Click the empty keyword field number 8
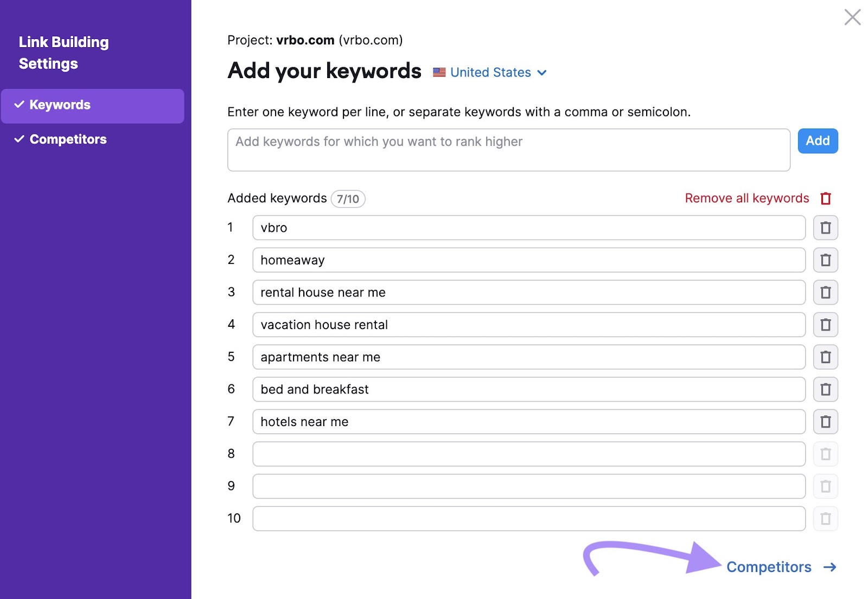Image resolution: width=868 pixels, height=599 pixels. (528, 454)
